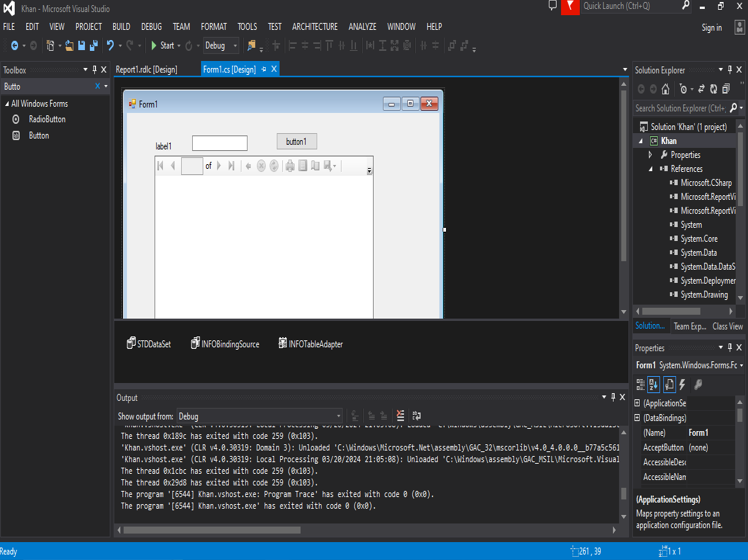Click the feedback flag notification icon
Image resolution: width=748 pixels, height=560 pixels.
(570, 7)
